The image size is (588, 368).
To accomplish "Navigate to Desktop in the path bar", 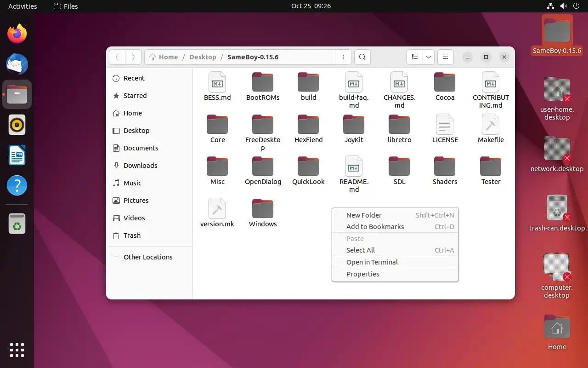I will pos(203,57).
